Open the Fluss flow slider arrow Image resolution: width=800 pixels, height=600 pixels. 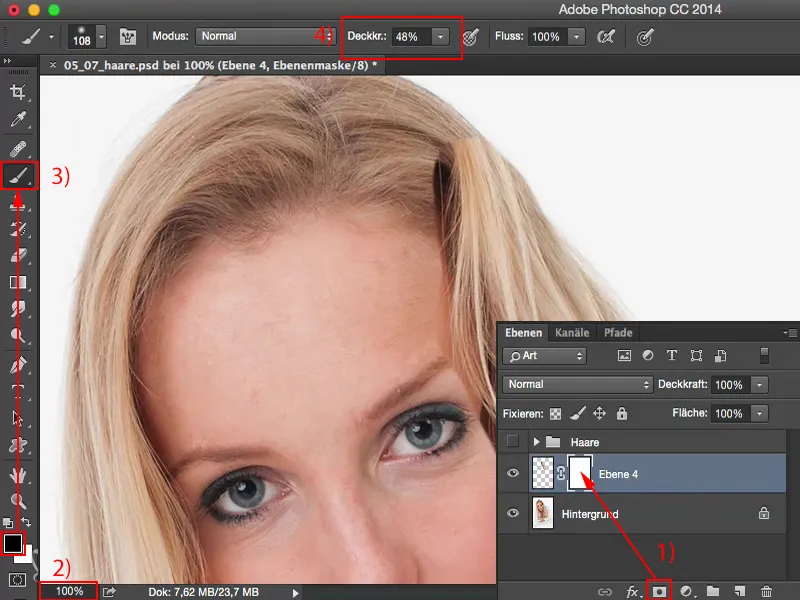coord(577,37)
